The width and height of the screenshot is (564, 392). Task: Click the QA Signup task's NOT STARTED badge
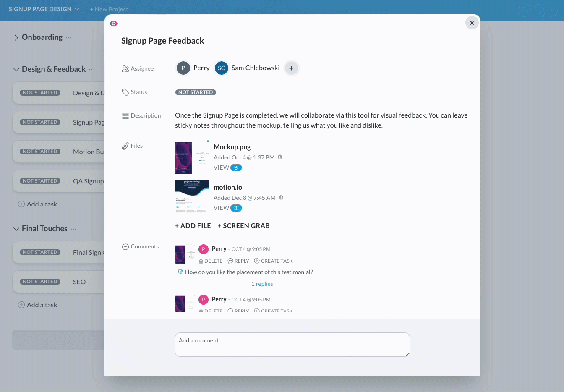coord(40,181)
